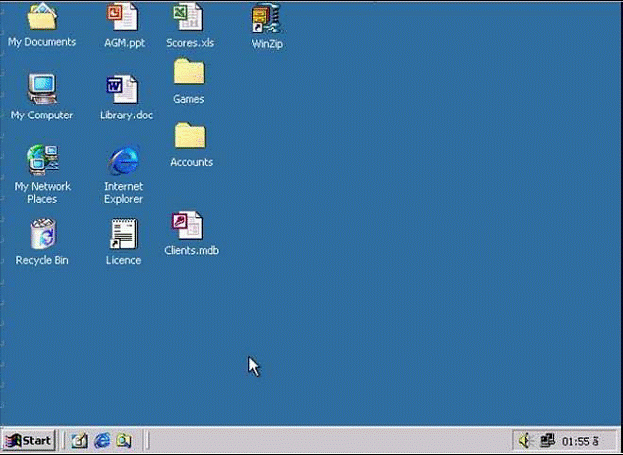Click the network connection tray icon
Image resolution: width=623 pixels, height=455 pixels.
(547, 440)
